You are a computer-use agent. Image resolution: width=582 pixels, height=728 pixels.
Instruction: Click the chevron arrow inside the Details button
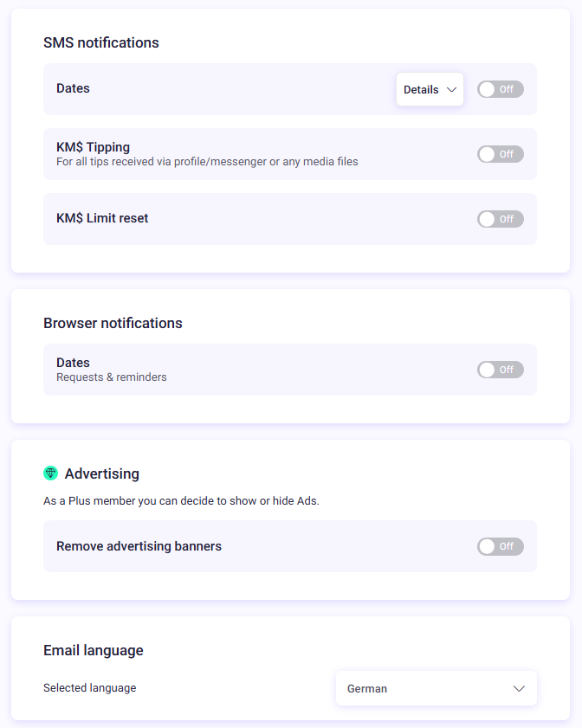451,90
